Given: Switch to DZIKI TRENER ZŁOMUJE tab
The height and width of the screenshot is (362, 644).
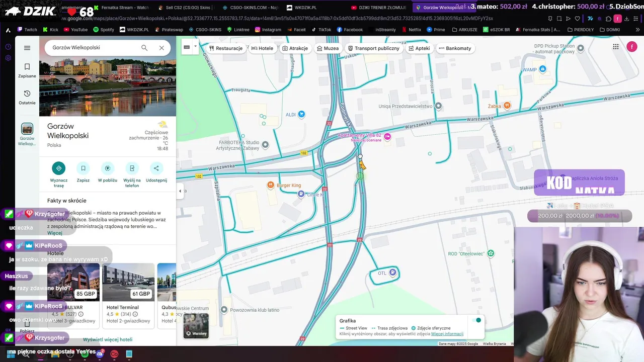Looking at the screenshot, I should tap(379, 8).
